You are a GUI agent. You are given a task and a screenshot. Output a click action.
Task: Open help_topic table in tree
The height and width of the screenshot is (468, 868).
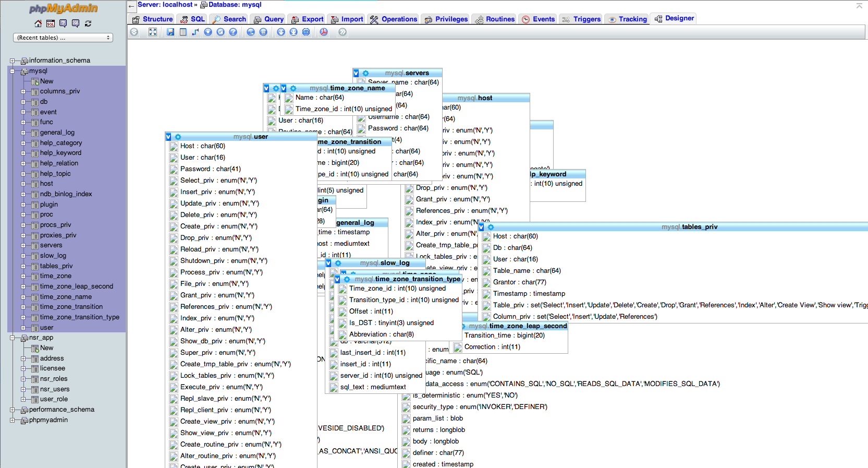point(55,174)
